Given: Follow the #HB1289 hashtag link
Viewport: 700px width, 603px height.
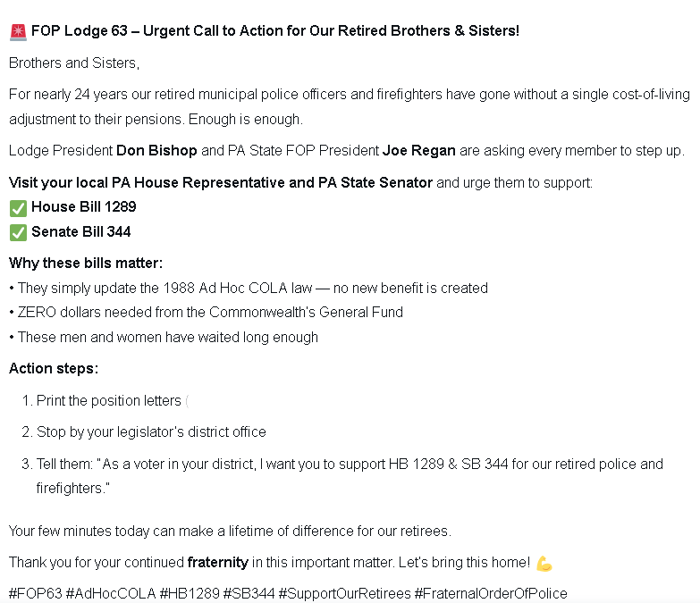Looking at the screenshot, I should (x=190, y=594).
